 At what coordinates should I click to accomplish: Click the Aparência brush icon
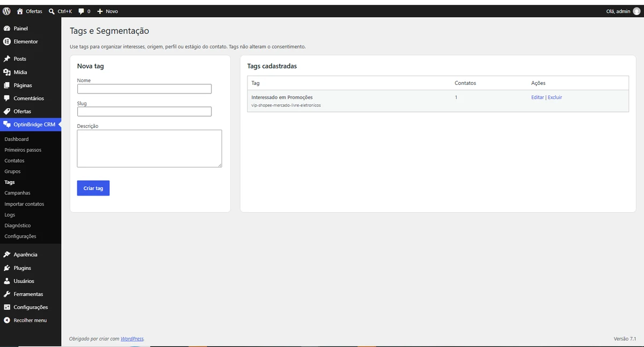(7, 255)
